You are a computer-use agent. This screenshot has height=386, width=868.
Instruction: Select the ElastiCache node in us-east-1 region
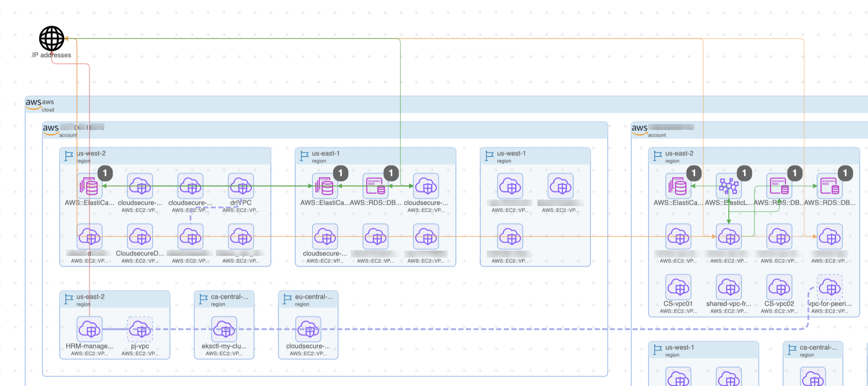[x=325, y=186]
